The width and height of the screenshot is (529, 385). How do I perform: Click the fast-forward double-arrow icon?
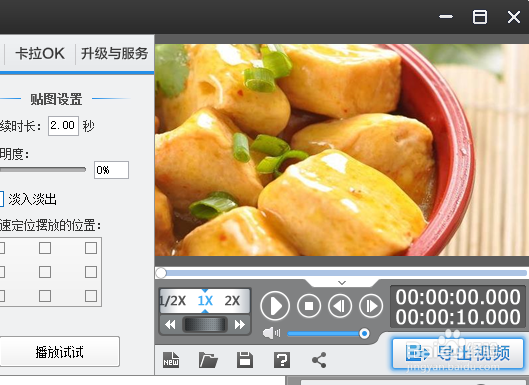coord(240,325)
